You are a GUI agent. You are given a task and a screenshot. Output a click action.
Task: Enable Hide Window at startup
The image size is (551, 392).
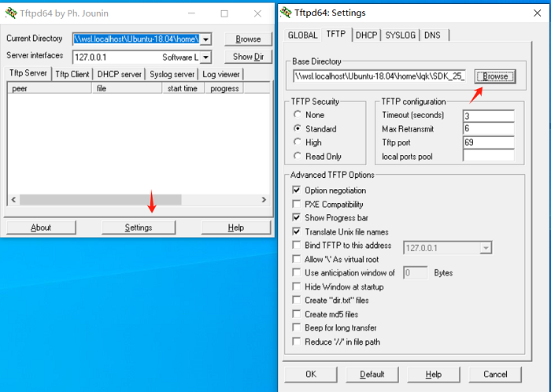point(297,287)
